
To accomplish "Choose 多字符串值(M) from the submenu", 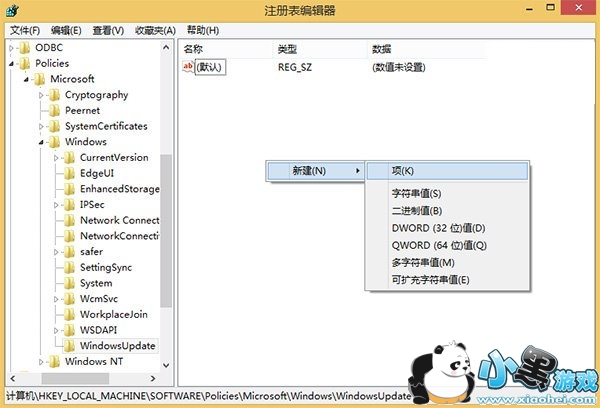I will click(447, 263).
